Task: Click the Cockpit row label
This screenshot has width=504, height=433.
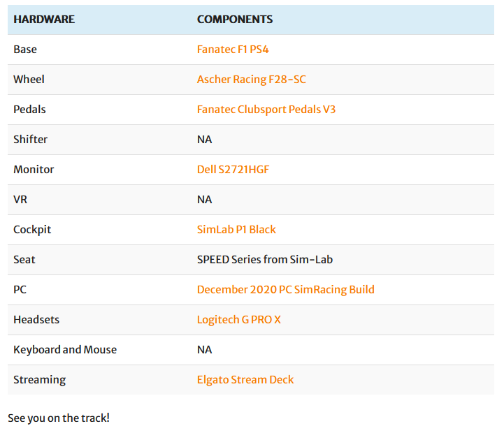Action: [x=32, y=230]
